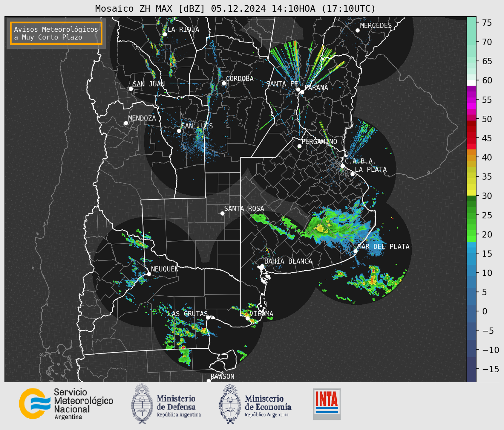Click the green 25 dBZ color band

[x=471, y=215]
